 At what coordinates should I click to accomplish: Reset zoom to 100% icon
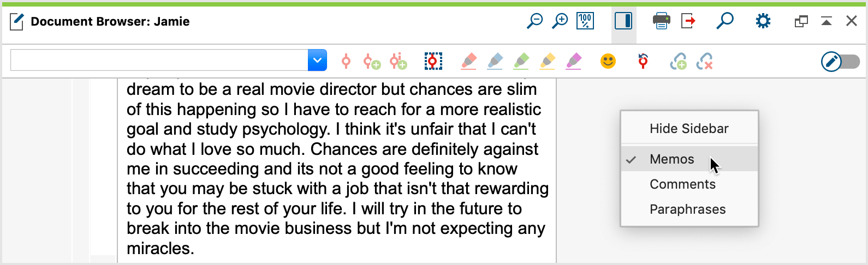(585, 21)
